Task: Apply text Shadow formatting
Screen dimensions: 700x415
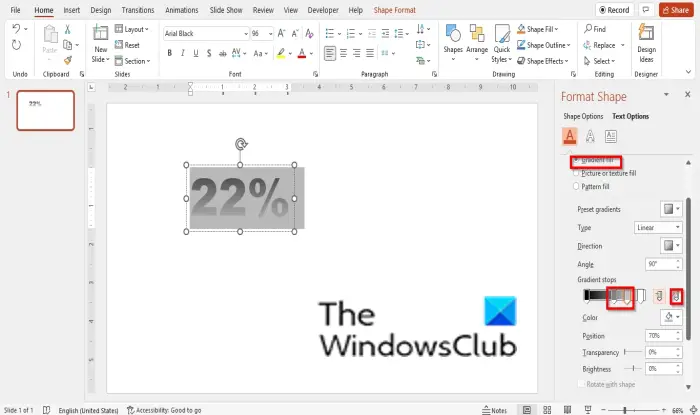Action: pyautogui.click(x=209, y=54)
